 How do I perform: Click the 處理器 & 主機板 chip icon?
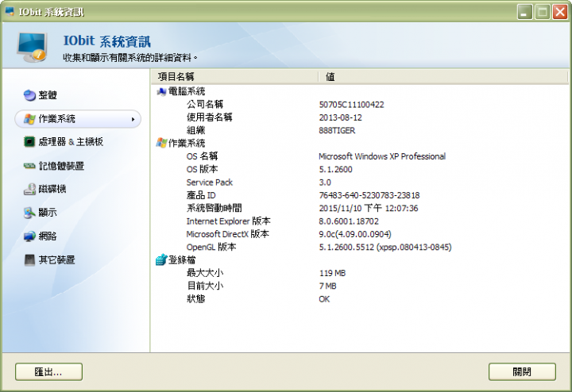click(x=29, y=142)
